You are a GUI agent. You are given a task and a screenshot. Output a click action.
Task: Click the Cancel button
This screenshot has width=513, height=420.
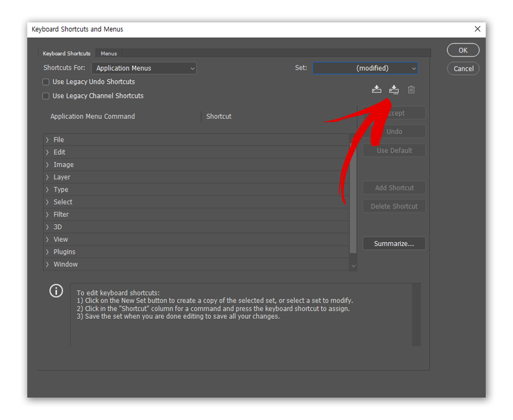pyautogui.click(x=463, y=68)
